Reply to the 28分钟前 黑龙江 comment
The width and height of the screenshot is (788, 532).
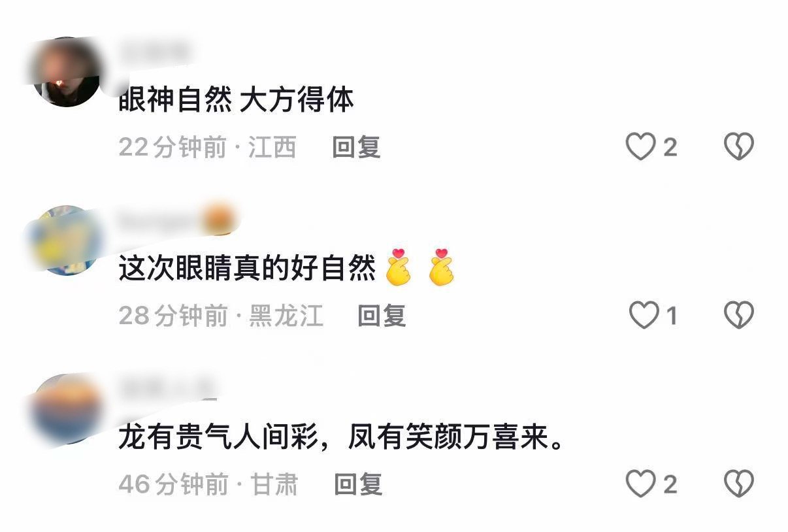[382, 316]
